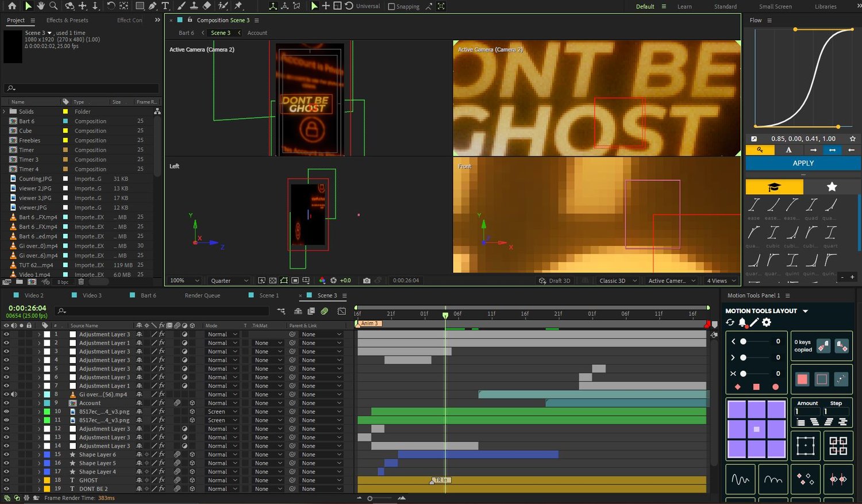862x504 pixels.
Task: Click the snapshot camera icon in viewer
Action: [367, 280]
